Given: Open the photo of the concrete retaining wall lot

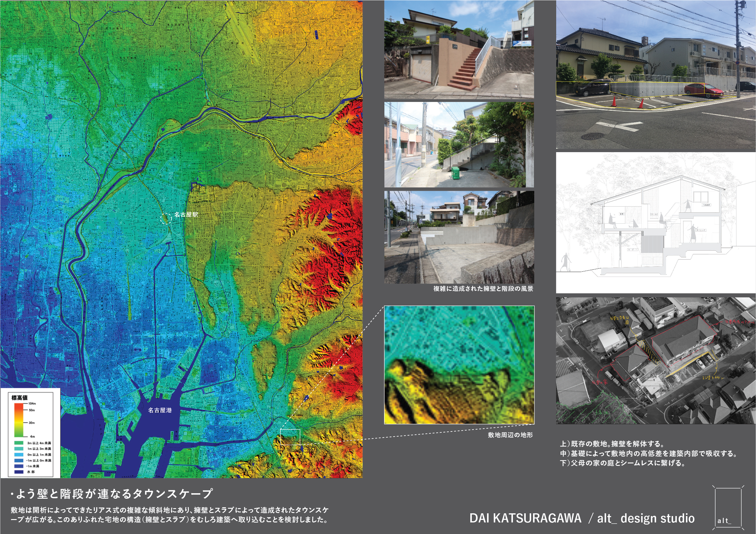Looking at the screenshot, I should click(459, 237).
